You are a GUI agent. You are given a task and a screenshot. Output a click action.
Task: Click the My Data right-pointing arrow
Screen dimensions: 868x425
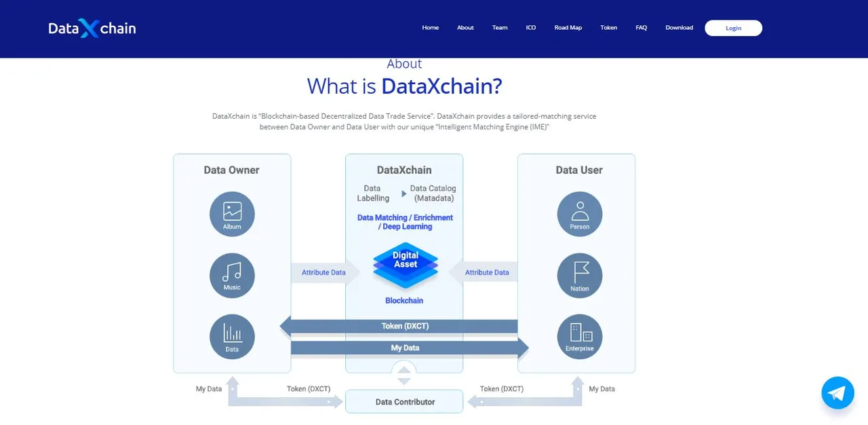(410, 348)
